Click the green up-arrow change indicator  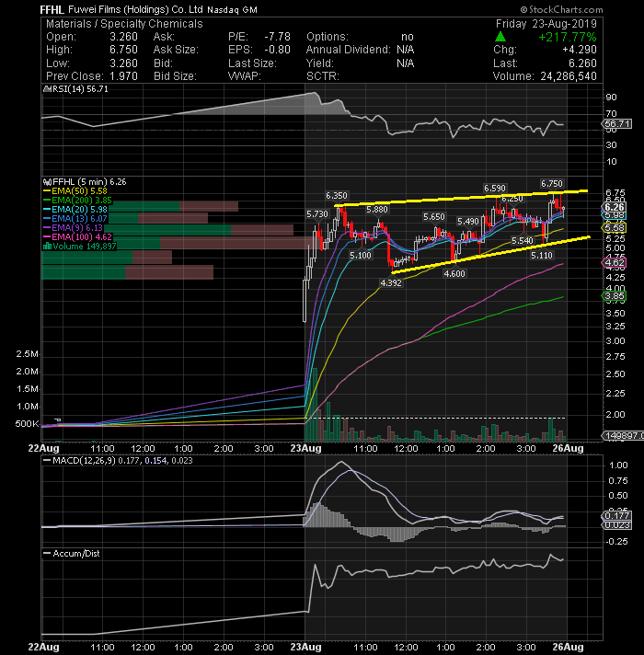500,37
